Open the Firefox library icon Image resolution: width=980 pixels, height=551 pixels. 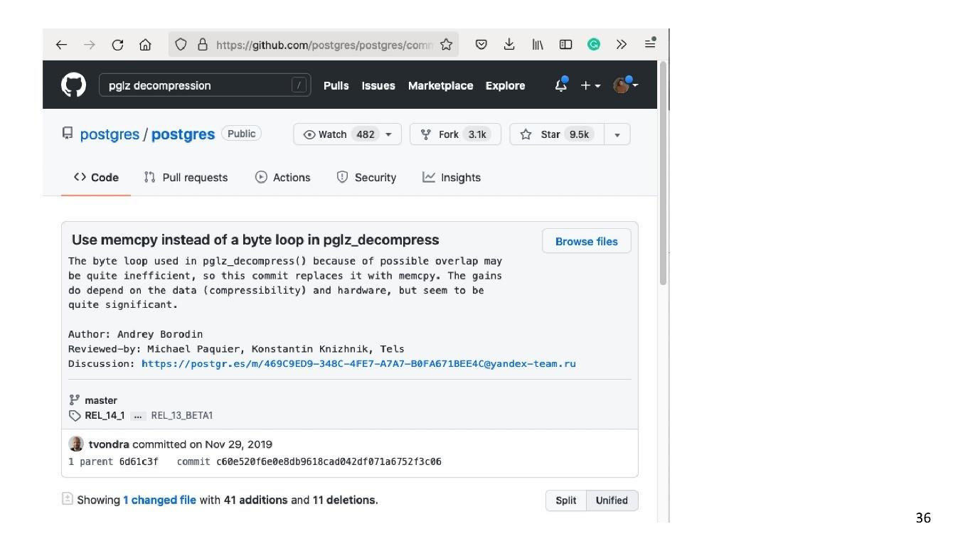(x=537, y=44)
